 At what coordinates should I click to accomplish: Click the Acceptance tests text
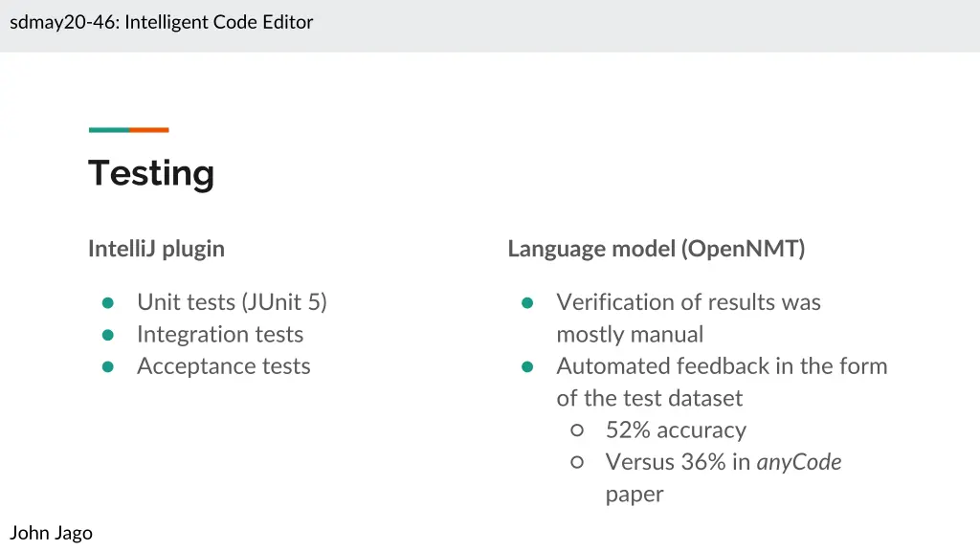coord(224,366)
